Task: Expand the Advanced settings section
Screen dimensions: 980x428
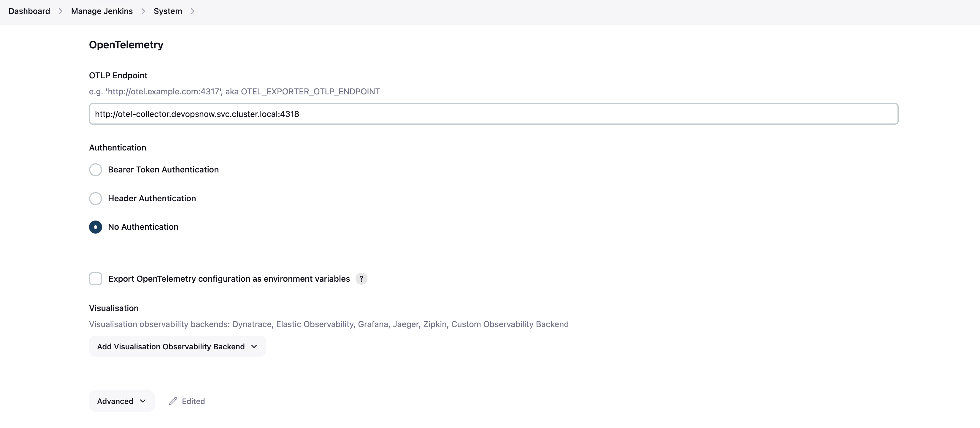Action: (121, 401)
